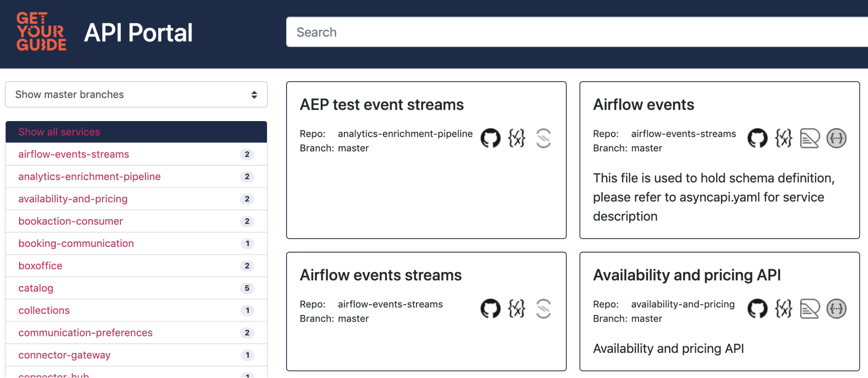
Task: Open round Swagger icon on Airflow events card
Action: coord(836,138)
